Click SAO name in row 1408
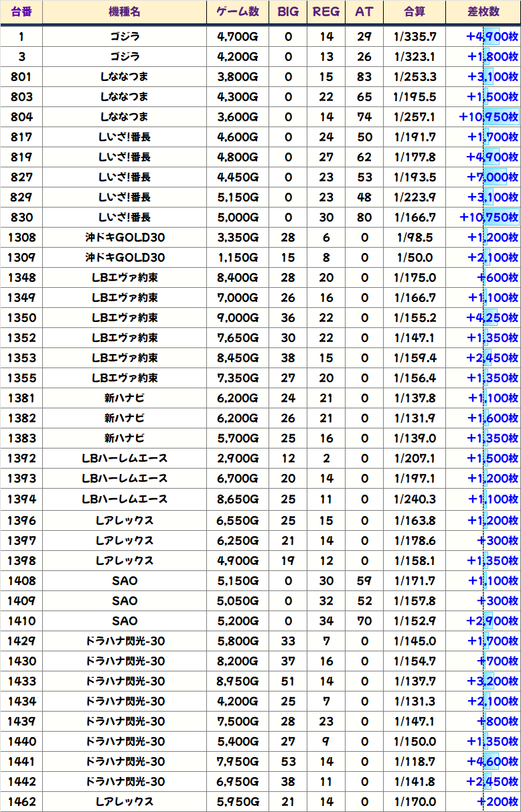 tap(125, 580)
